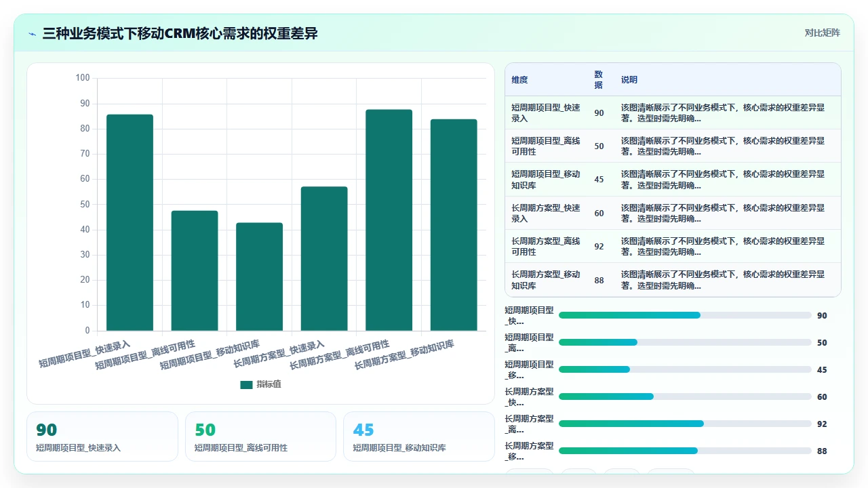The image size is (868, 488).
Task: Click x-axis label 短周期项目型_快速录入 under the chart
Action: (85, 354)
